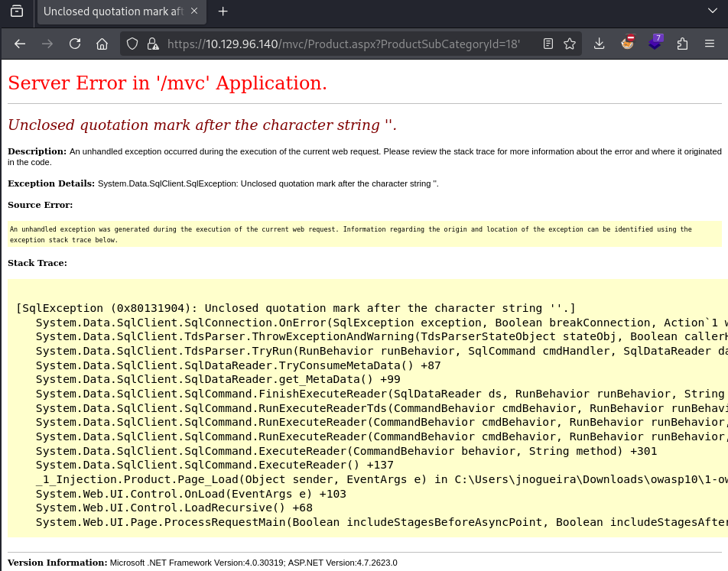Open the FoxyProxy extension icon

click(x=627, y=44)
